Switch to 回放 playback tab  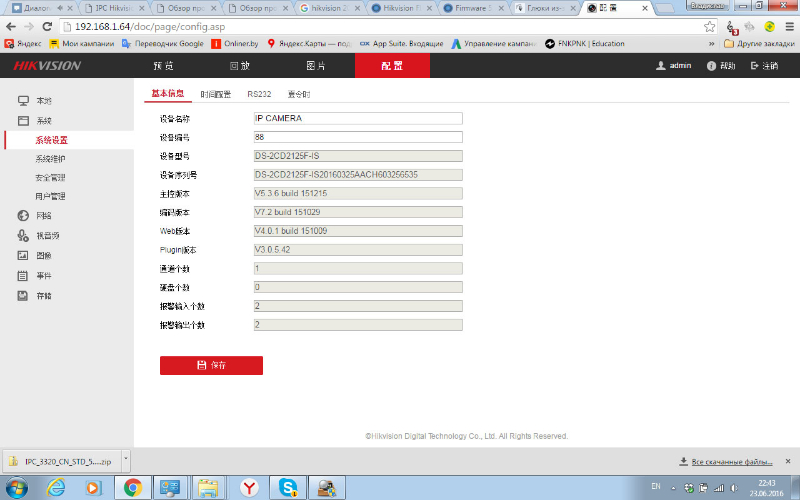[x=239, y=65]
